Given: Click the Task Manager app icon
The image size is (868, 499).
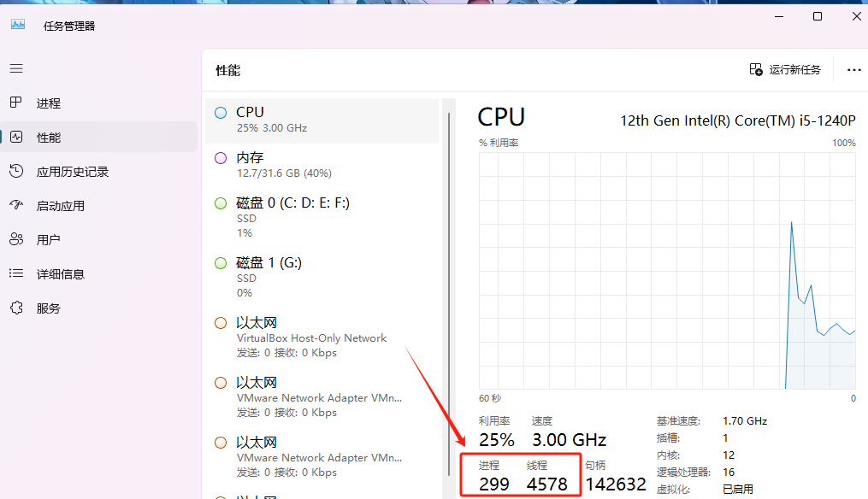Looking at the screenshot, I should tap(18, 25).
